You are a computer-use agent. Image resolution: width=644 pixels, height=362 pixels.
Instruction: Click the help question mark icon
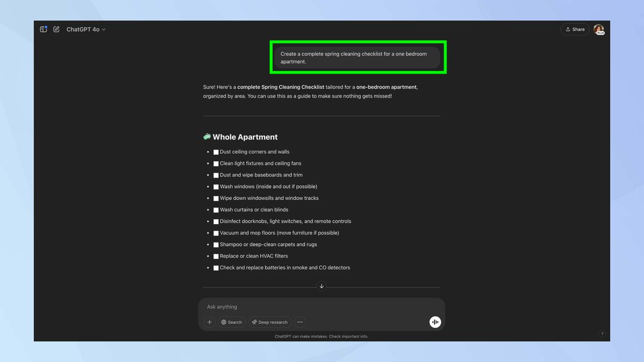602,333
